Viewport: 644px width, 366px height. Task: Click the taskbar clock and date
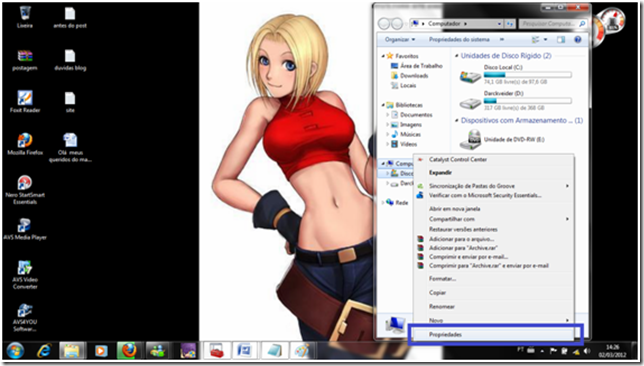pyautogui.click(x=612, y=351)
